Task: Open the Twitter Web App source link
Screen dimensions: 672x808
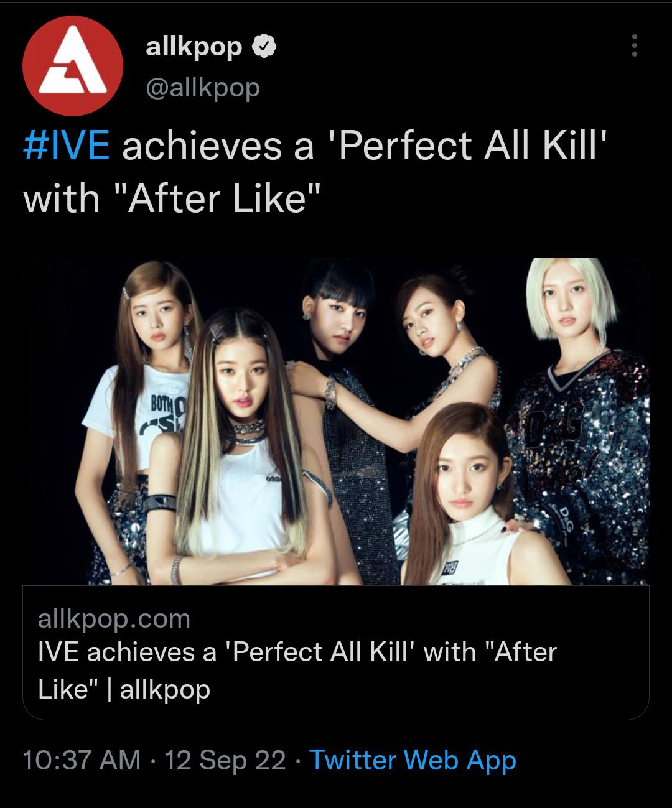Action: pyautogui.click(x=413, y=760)
